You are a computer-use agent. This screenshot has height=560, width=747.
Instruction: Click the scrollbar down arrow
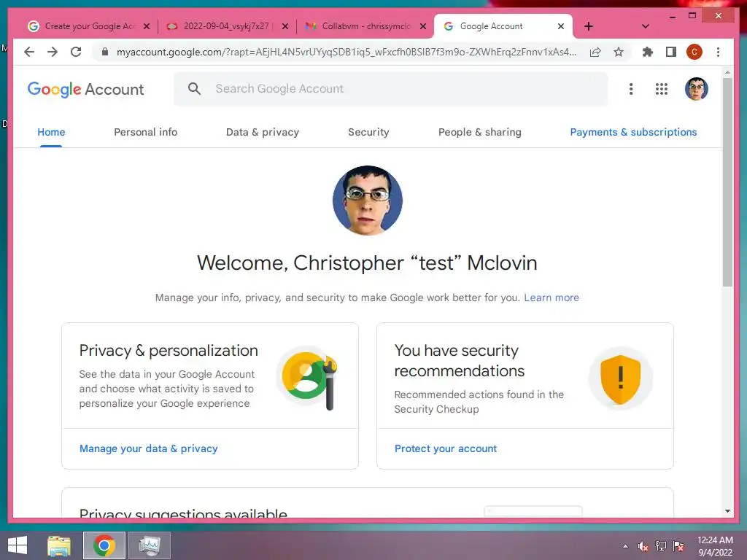coord(727,511)
